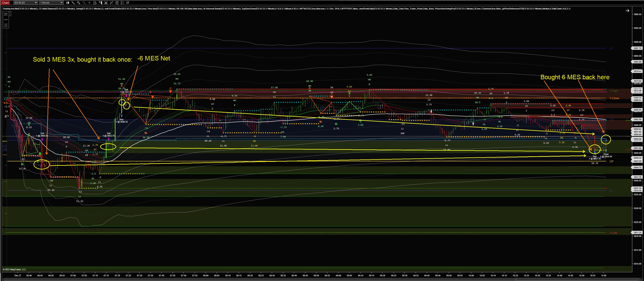Zoom in with the magnifier plus icon
Image resolution: width=644 pixels, height=281 pixels.
tap(79, 3)
